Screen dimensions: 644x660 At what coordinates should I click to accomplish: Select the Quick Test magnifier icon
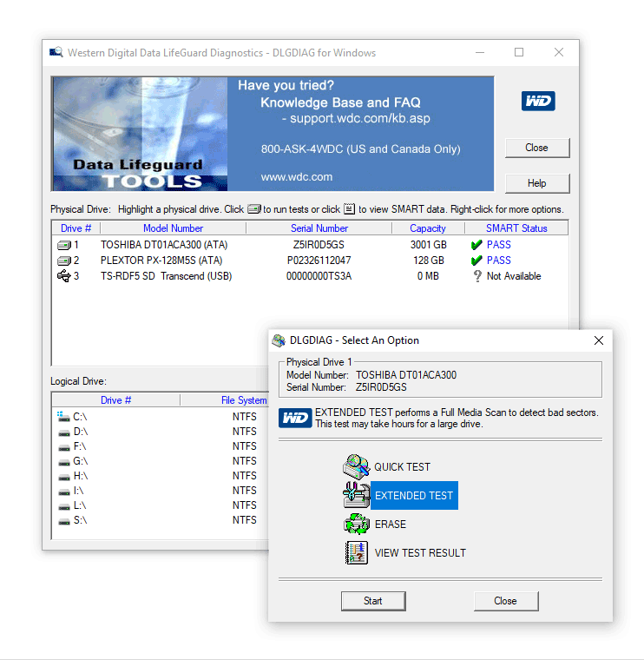[356, 467]
